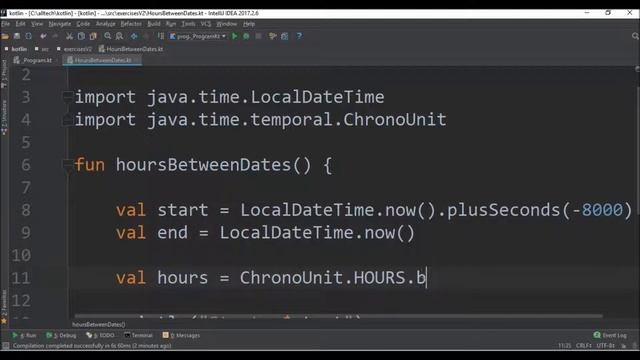Image resolution: width=640 pixels, height=360 pixels.
Task: Open the Analyze menu
Action: pyautogui.click(x=105, y=24)
